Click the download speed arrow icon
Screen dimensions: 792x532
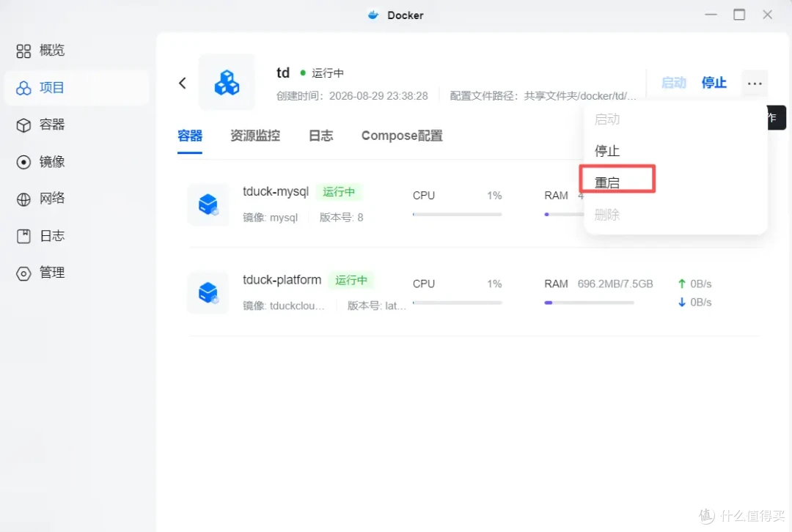682,302
